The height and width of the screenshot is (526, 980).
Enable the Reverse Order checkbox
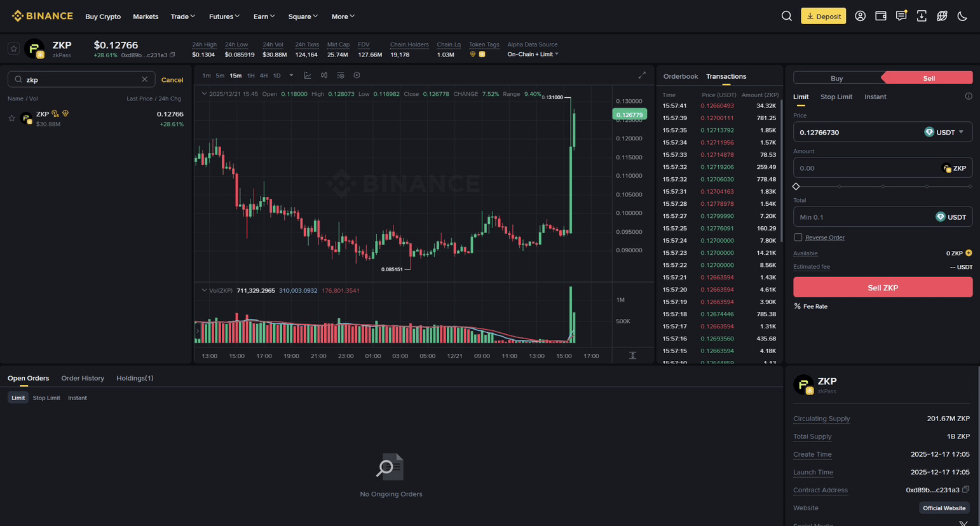tap(798, 237)
